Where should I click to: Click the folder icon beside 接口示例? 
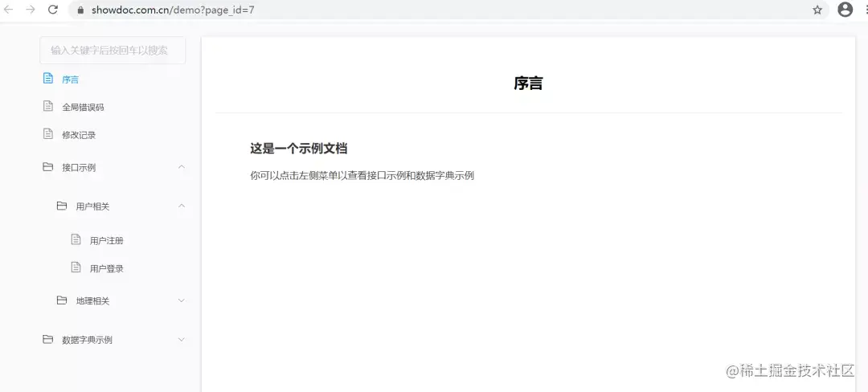click(x=48, y=167)
